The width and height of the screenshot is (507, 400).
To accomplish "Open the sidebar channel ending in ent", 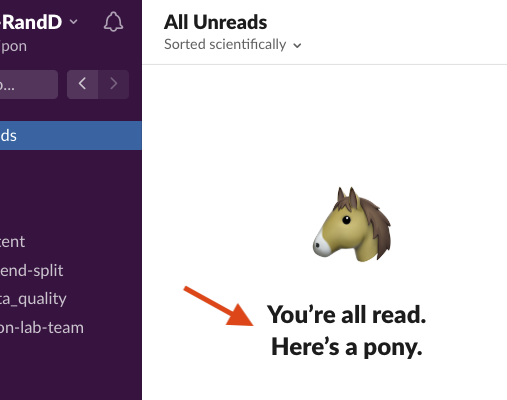I will click(x=13, y=242).
